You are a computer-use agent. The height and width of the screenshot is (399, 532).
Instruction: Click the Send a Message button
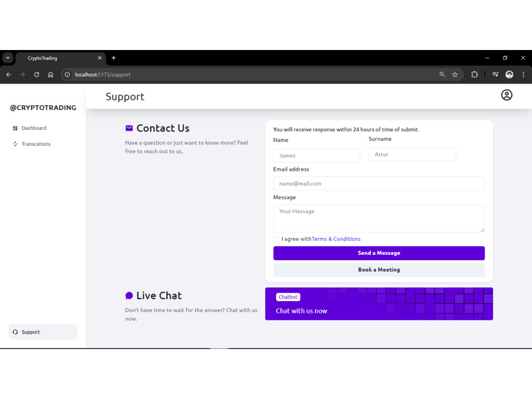coord(379,253)
